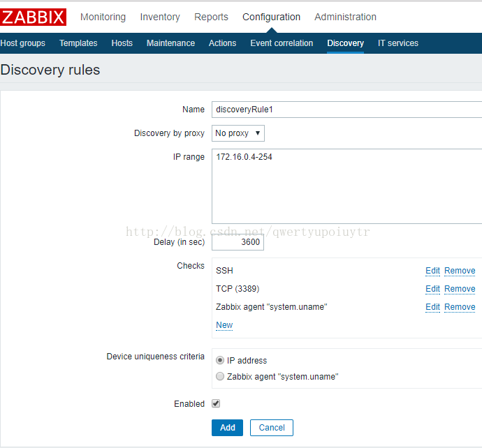Click the Add button
Viewport: 482px width, 448px height.
click(227, 428)
